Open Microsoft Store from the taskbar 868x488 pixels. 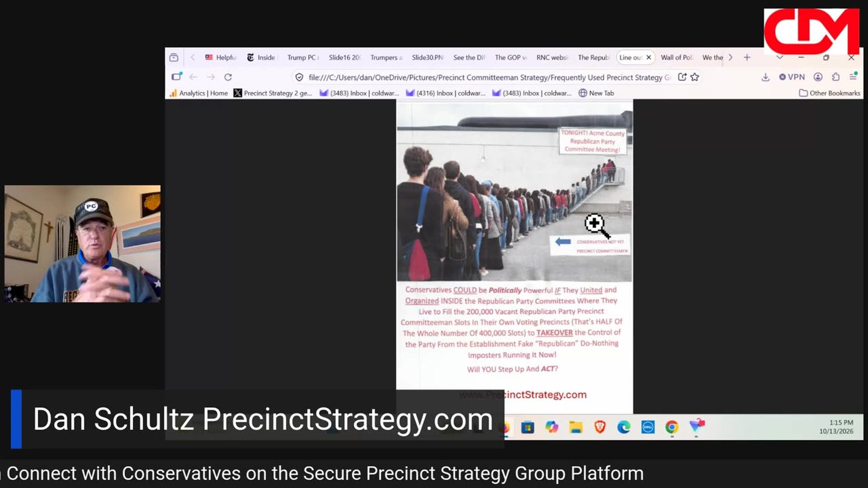point(527,427)
